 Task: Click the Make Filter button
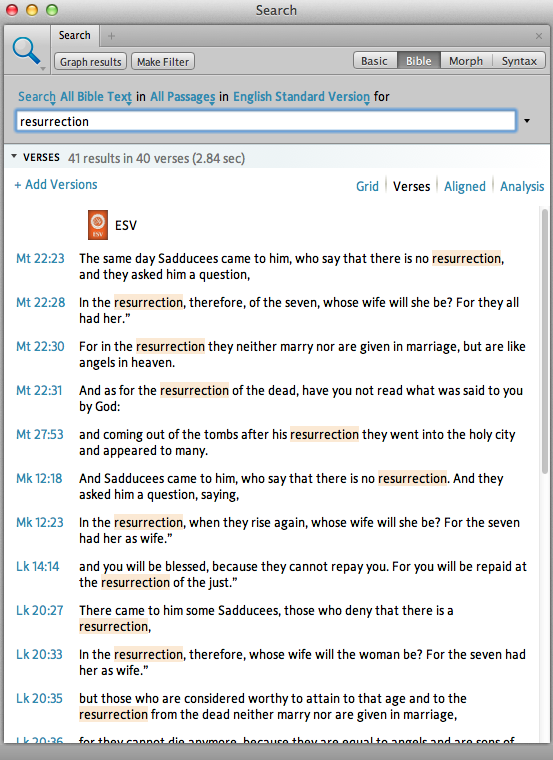click(163, 62)
